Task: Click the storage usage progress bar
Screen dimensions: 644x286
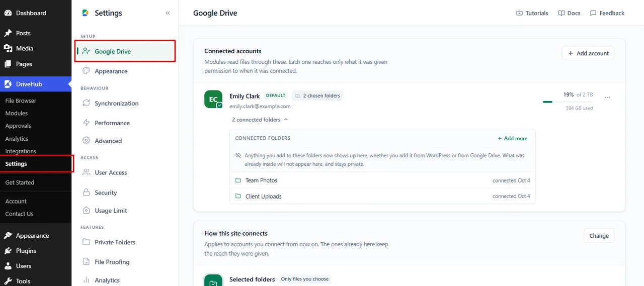Action: coord(568,102)
